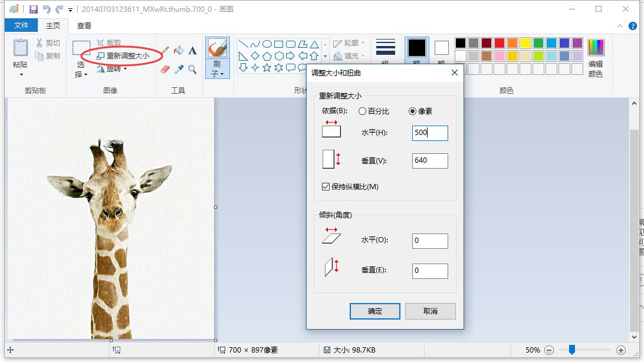644x362 pixels.
Task: Select the Text tool
Action: 192,50
